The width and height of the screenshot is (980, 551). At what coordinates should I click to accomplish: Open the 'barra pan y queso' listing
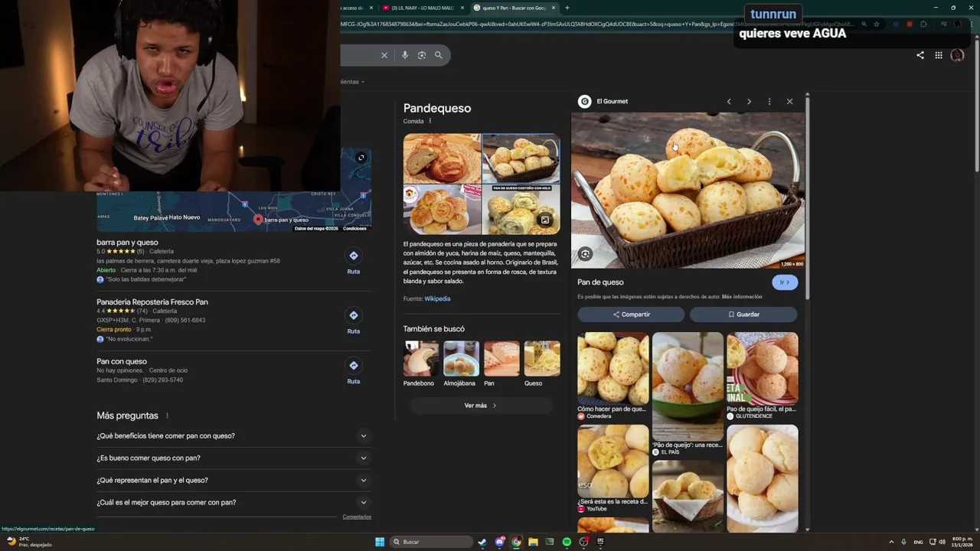click(127, 243)
